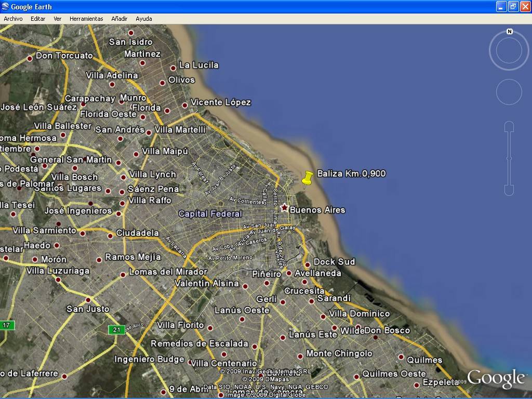Image resolution: width=532 pixels, height=399 pixels.
Task: Click the Google Earth icon in title bar
Action: coord(6,7)
